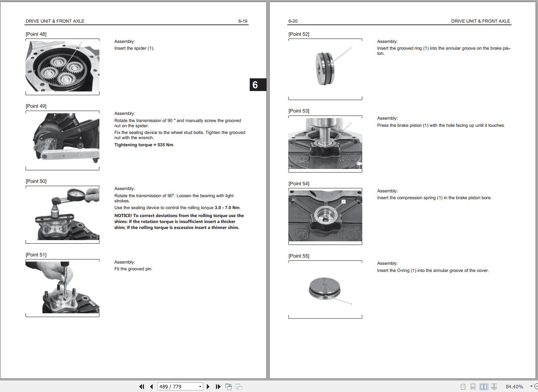Click the Point 55 cover O-ring image
538x392 pixels.
(x=325, y=289)
